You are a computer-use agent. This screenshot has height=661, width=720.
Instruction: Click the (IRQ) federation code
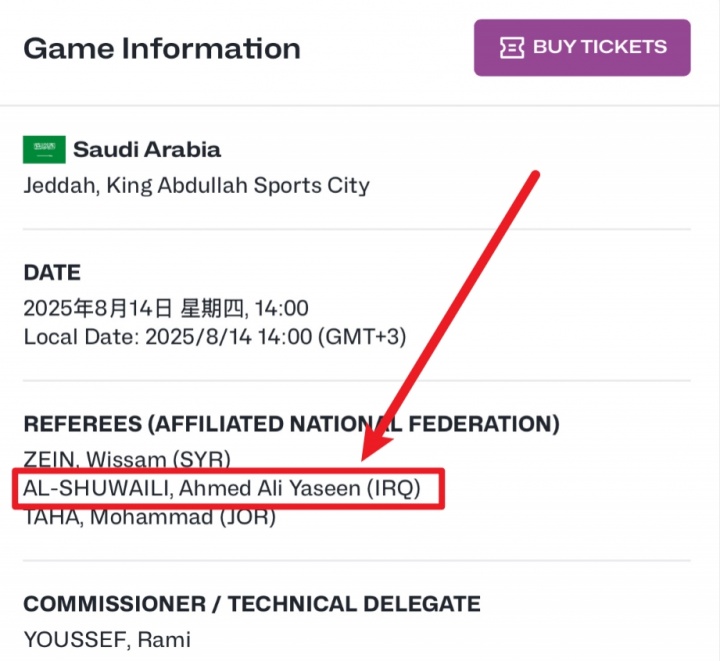(x=400, y=489)
